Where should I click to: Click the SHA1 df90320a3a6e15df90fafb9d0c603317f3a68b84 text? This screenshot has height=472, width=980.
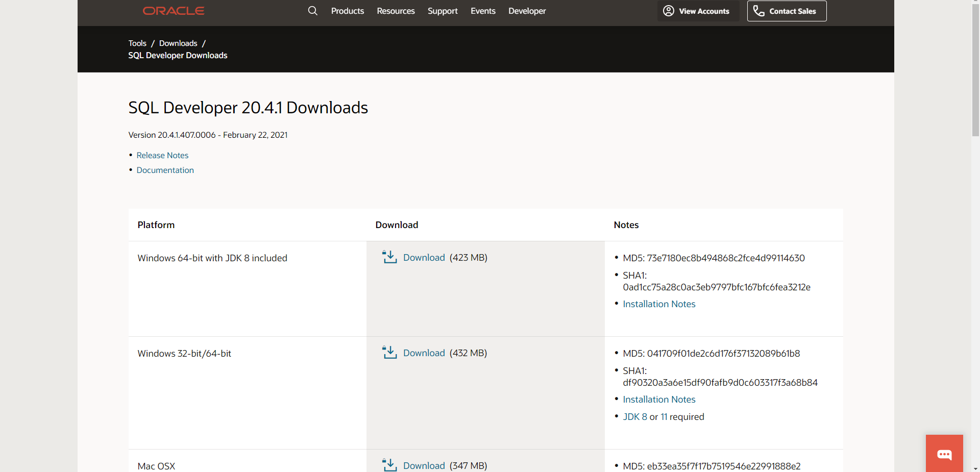pos(720,377)
